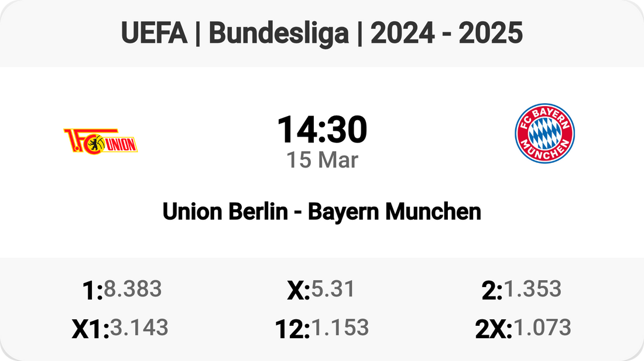
Task: Select the 15 Mar match date
Action: tap(322, 160)
